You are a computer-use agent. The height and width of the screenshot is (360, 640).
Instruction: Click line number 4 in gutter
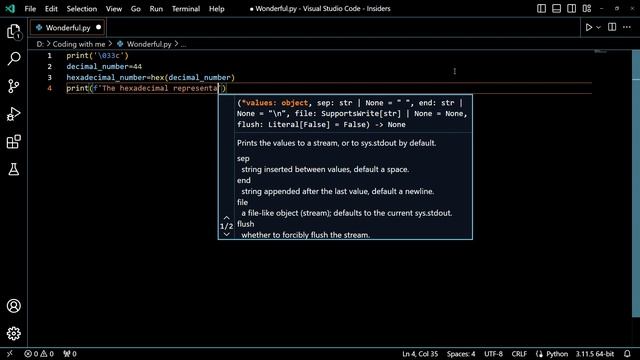(49, 88)
